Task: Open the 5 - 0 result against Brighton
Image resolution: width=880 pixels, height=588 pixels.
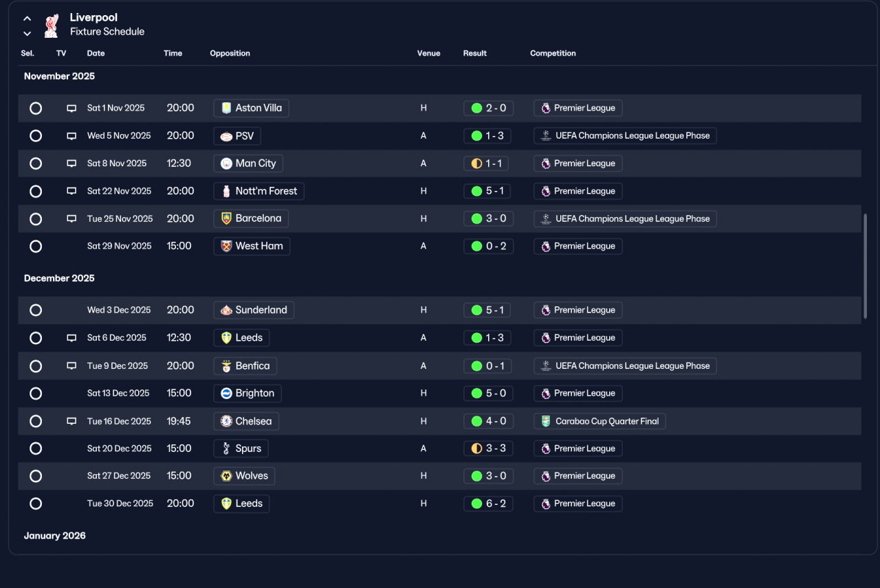Action: [487, 394]
